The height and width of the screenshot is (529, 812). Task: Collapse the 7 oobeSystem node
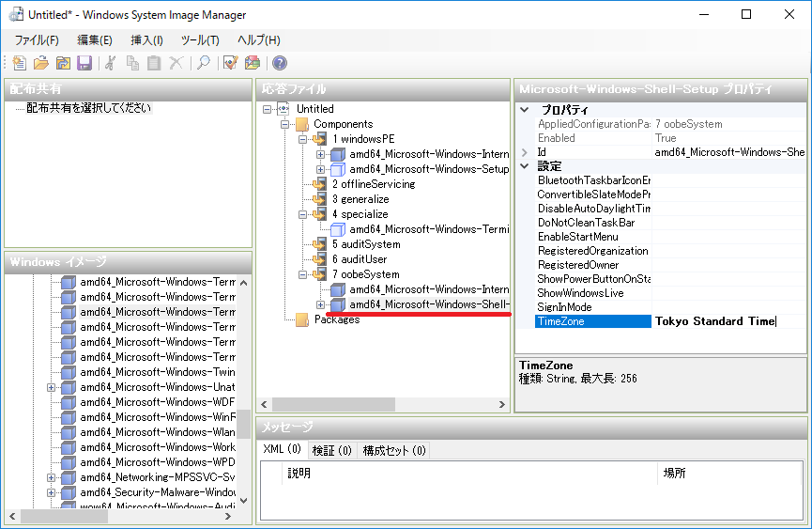303,274
